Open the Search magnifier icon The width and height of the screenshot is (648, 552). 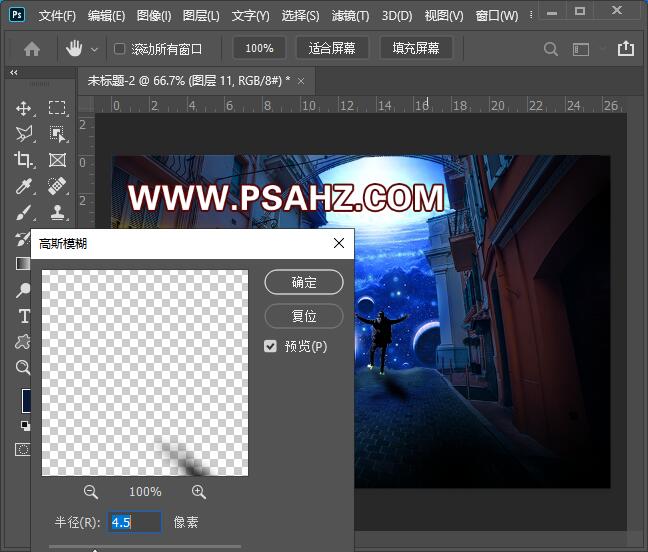550,49
